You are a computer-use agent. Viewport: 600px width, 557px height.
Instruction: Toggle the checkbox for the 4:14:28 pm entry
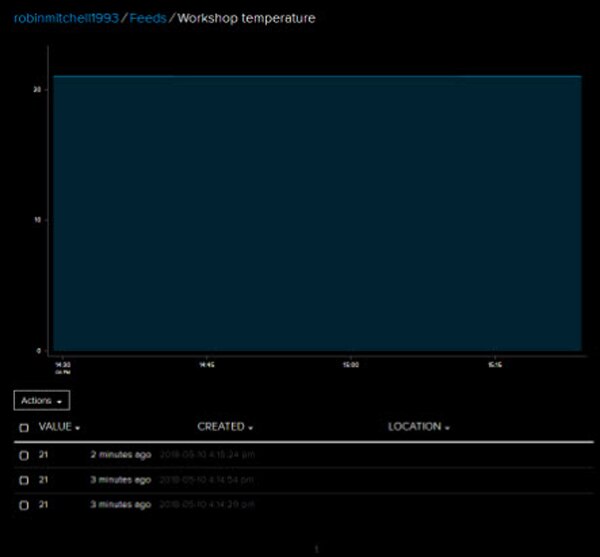coord(24,505)
